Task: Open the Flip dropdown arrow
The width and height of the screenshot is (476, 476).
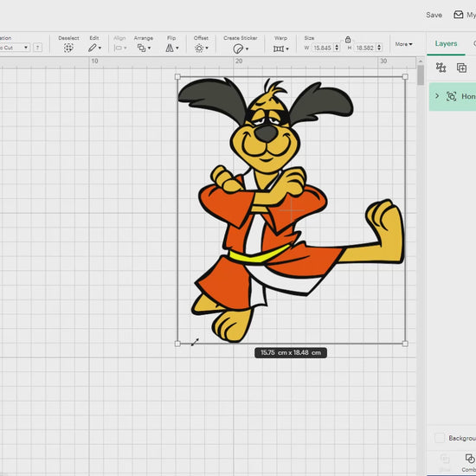Action: pyautogui.click(x=177, y=48)
